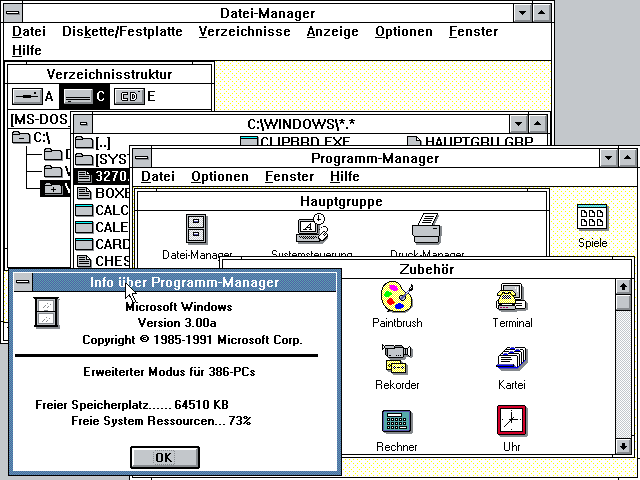
Task: Click the OK button in Info dialog
Action: [164, 457]
